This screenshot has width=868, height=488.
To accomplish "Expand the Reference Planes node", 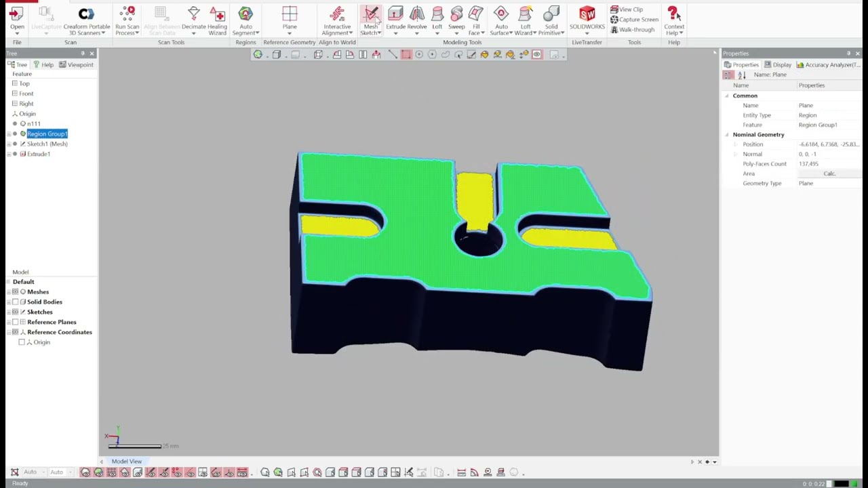I will point(8,323).
